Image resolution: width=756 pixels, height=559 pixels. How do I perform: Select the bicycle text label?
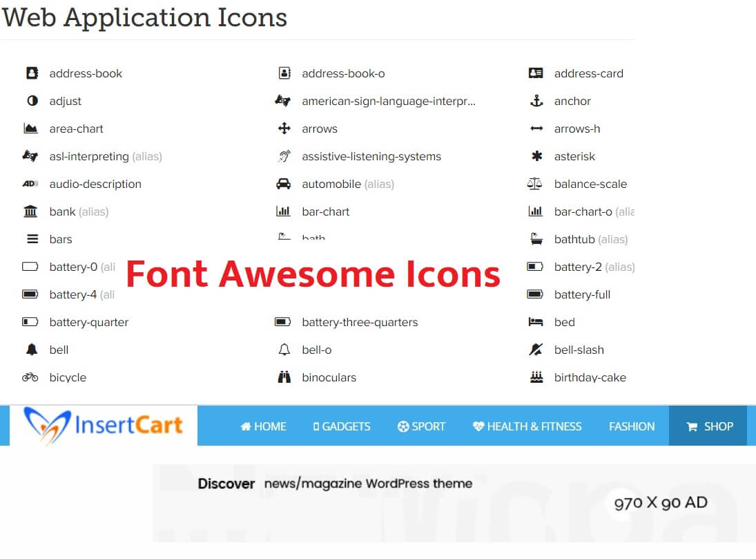coord(68,377)
